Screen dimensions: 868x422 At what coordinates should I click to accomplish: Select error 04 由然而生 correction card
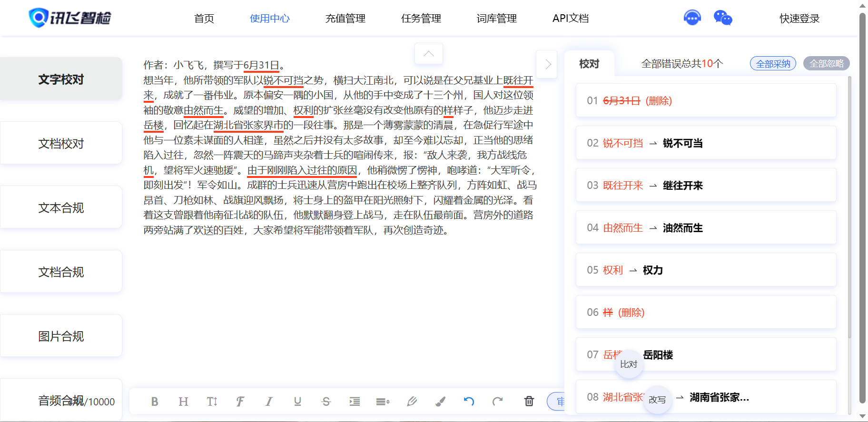[706, 227]
